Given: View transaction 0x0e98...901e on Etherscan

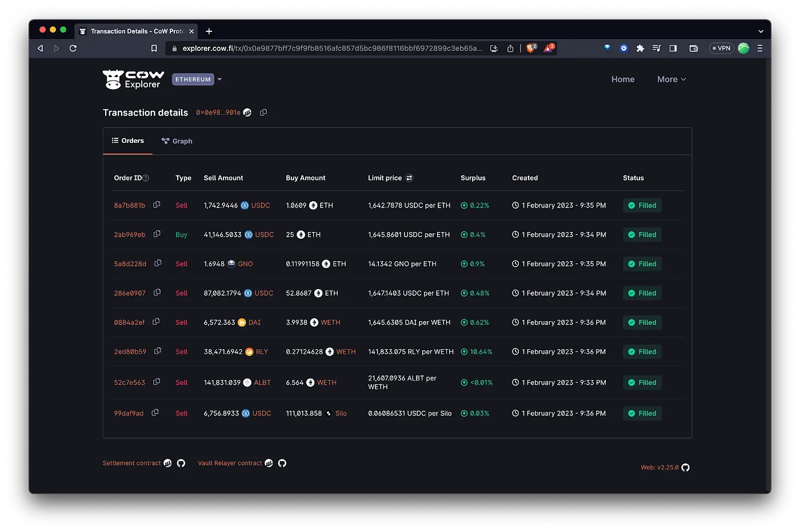Looking at the screenshot, I should coord(247,113).
